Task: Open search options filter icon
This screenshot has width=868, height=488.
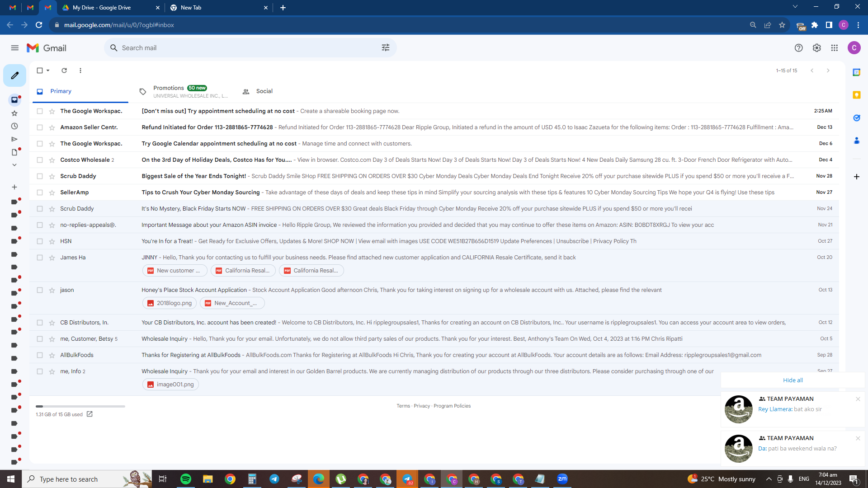Action: (x=386, y=48)
